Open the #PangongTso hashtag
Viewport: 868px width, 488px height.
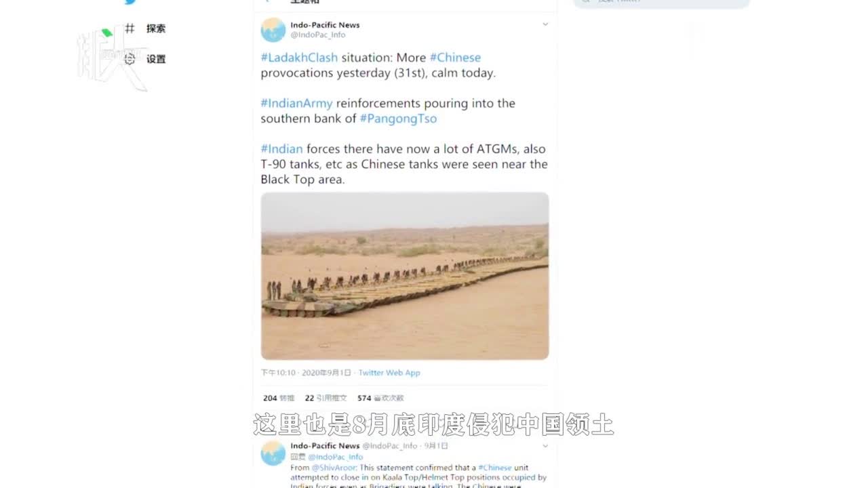(x=398, y=119)
